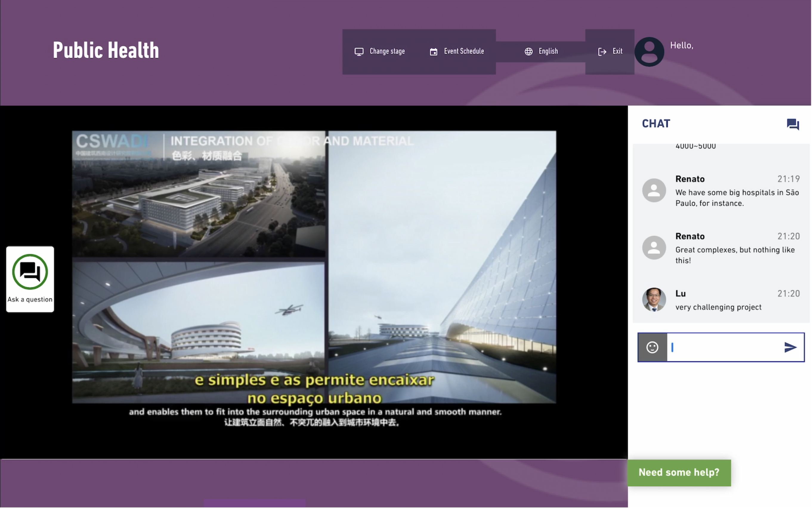Open the Ask a question icon
Viewport: 812px width, 508px height.
(30, 272)
